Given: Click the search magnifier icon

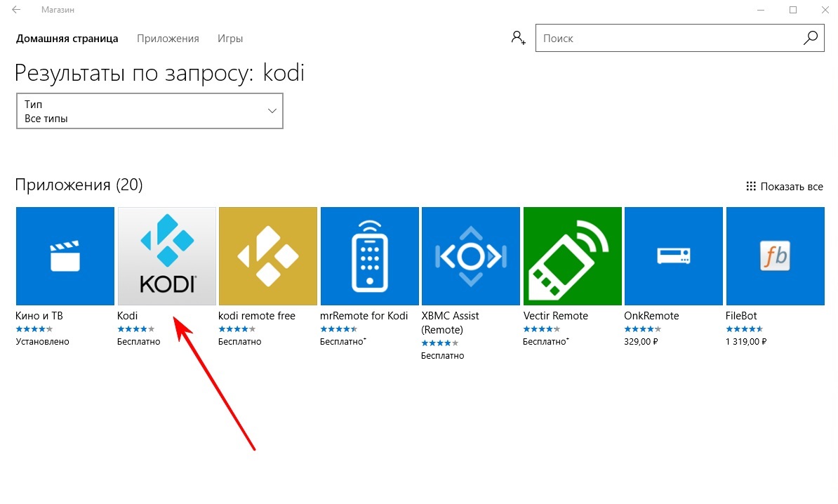Looking at the screenshot, I should click(810, 38).
